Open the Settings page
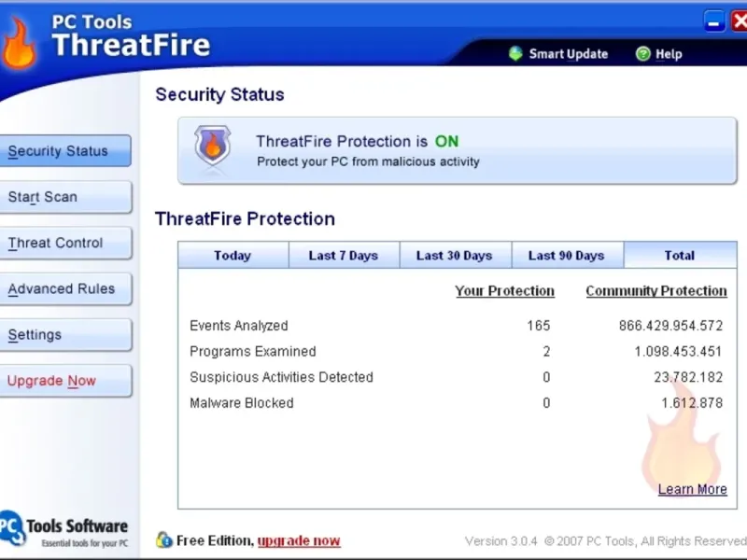The image size is (747, 560). (63, 335)
